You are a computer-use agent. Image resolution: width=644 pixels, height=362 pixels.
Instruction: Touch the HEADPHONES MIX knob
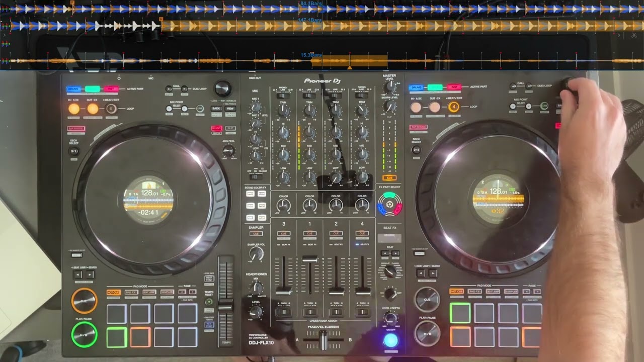coord(256,288)
